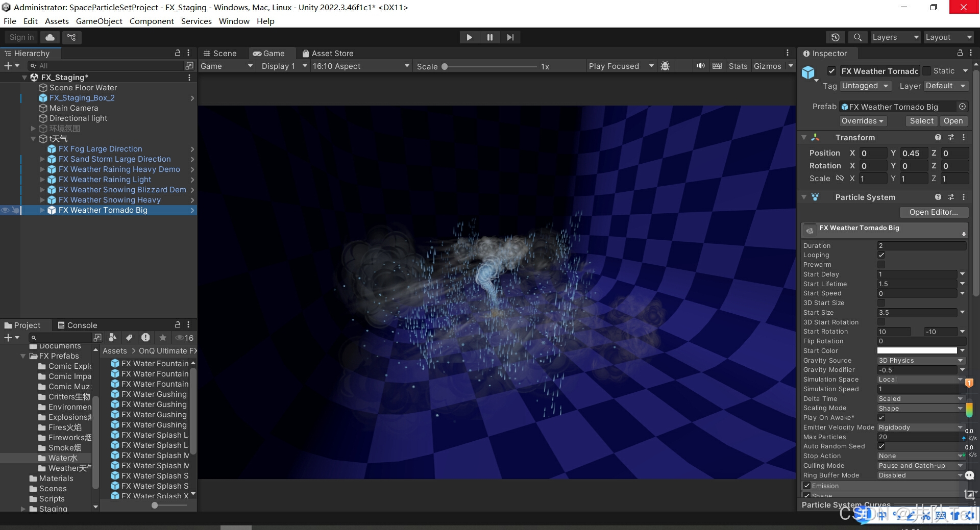Open the Transform component help icon

(938, 138)
